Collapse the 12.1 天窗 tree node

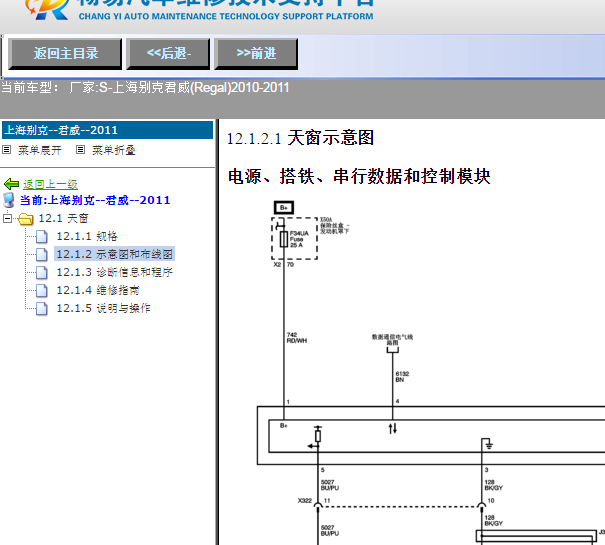[7, 218]
